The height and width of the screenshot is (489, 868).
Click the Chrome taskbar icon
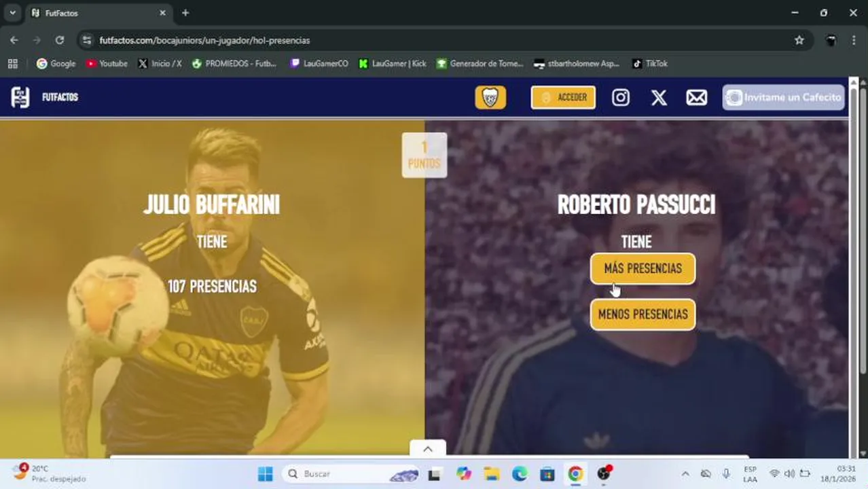click(575, 473)
